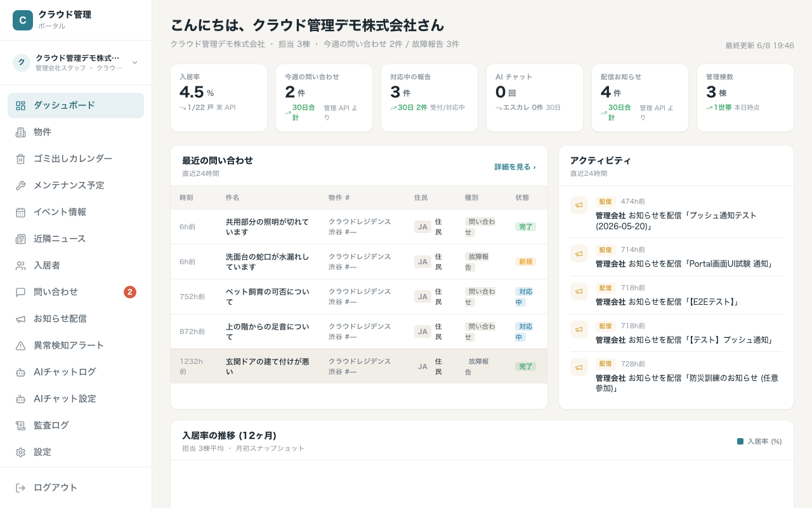Click the ログアウト label

(56, 488)
